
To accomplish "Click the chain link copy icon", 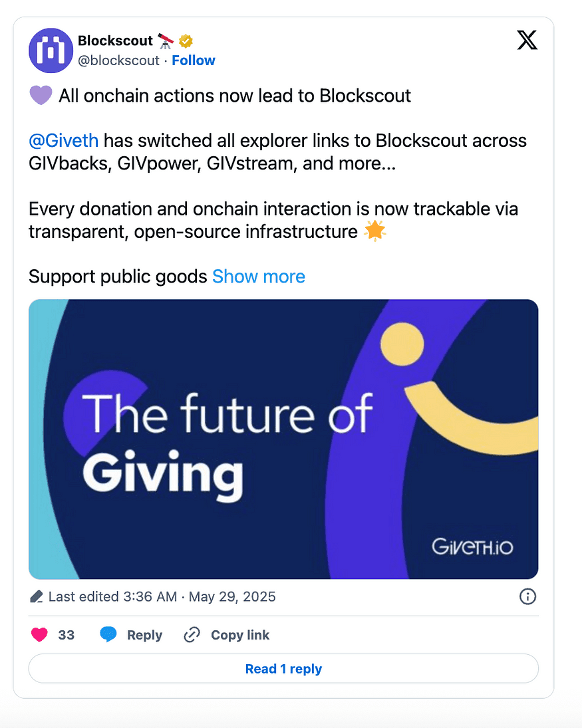I will click(x=192, y=635).
